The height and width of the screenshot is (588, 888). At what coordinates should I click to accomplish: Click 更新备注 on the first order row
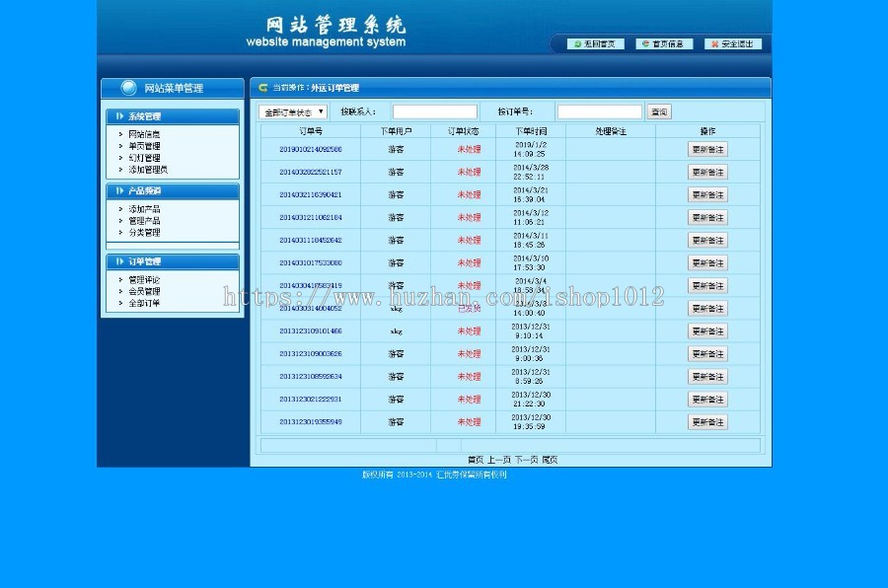pos(706,149)
